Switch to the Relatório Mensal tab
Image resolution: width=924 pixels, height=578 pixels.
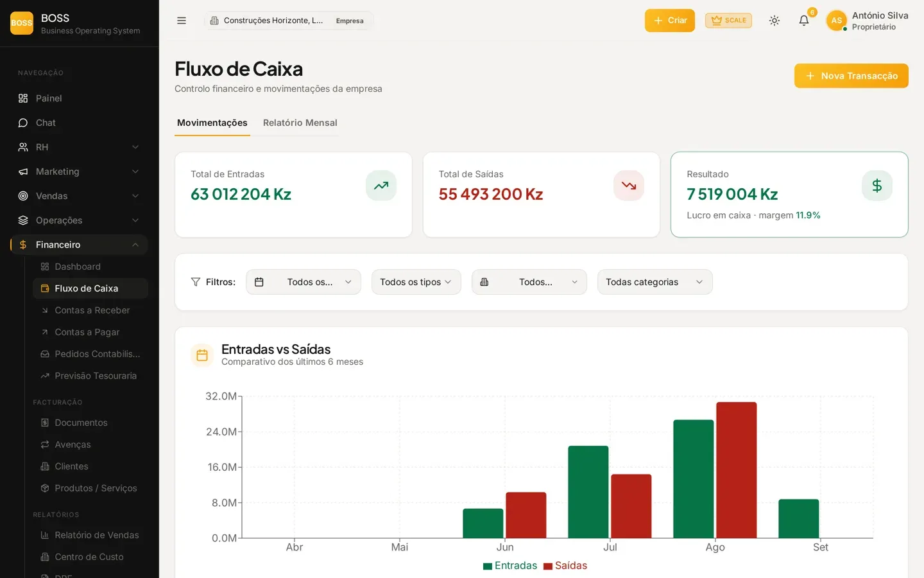click(300, 123)
